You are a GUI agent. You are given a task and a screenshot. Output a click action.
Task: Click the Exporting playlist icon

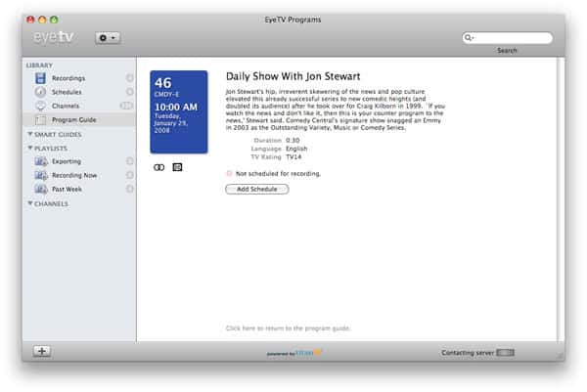[41, 161]
